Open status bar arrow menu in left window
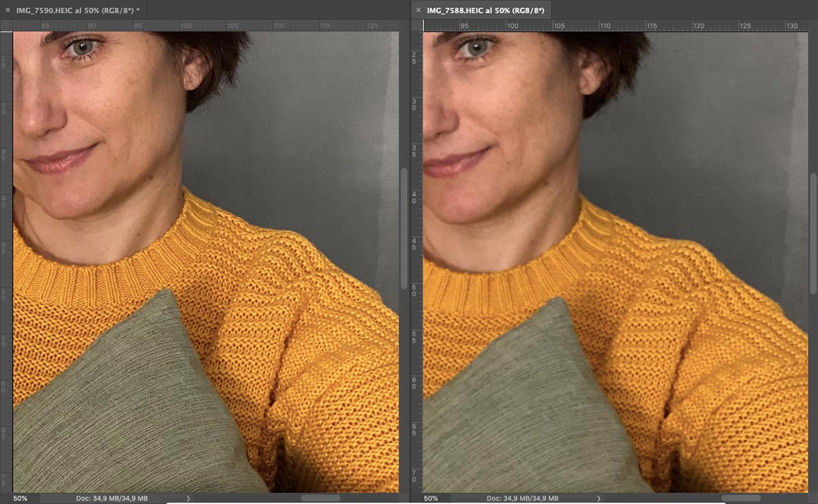This screenshot has width=818, height=504. coord(189,499)
